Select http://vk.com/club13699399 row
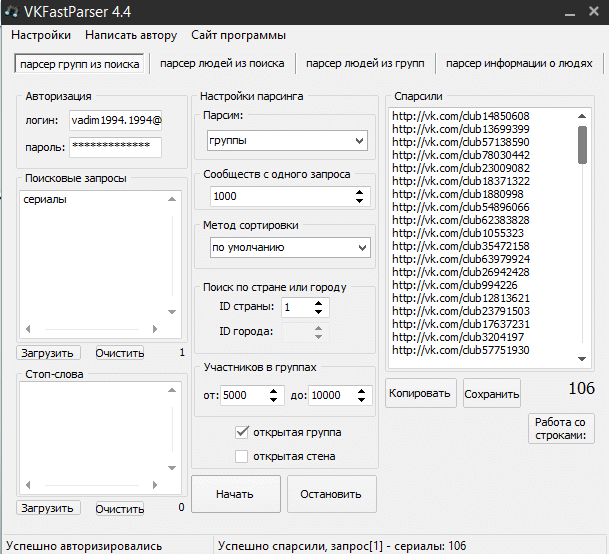This screenshot has height=554, width=609. [461, 129]
